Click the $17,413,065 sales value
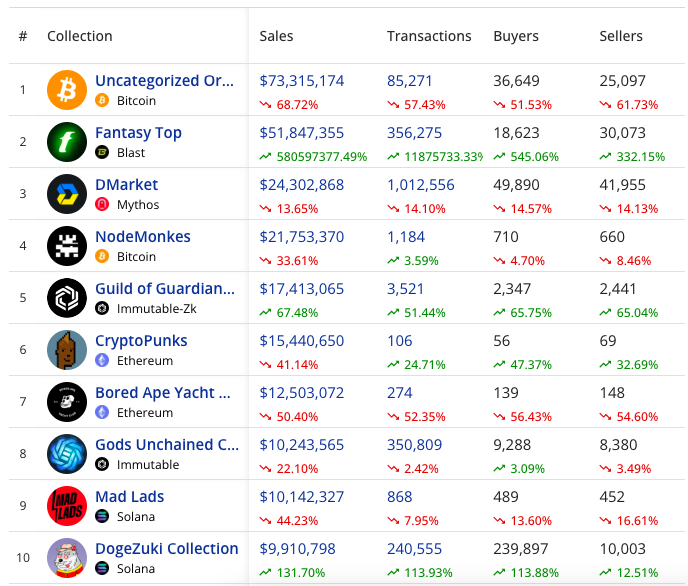This screenshot has width=688, height=586. 301,289
